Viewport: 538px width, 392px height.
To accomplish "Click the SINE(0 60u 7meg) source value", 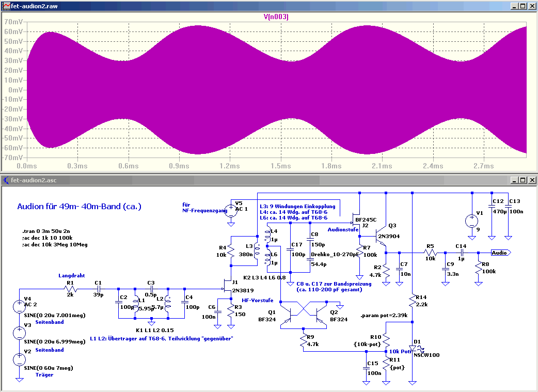I will [49, 368].
